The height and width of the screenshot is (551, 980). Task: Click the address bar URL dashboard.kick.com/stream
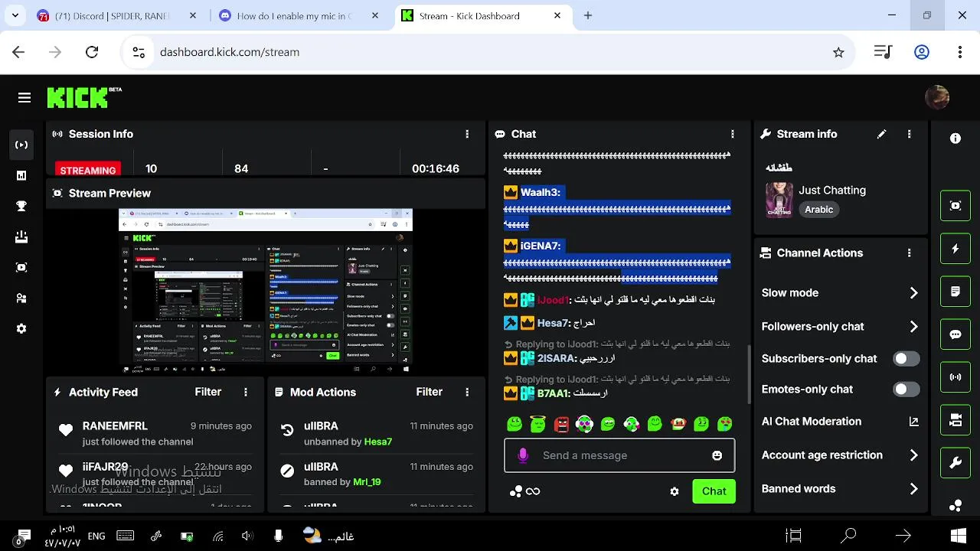(230, 52)
